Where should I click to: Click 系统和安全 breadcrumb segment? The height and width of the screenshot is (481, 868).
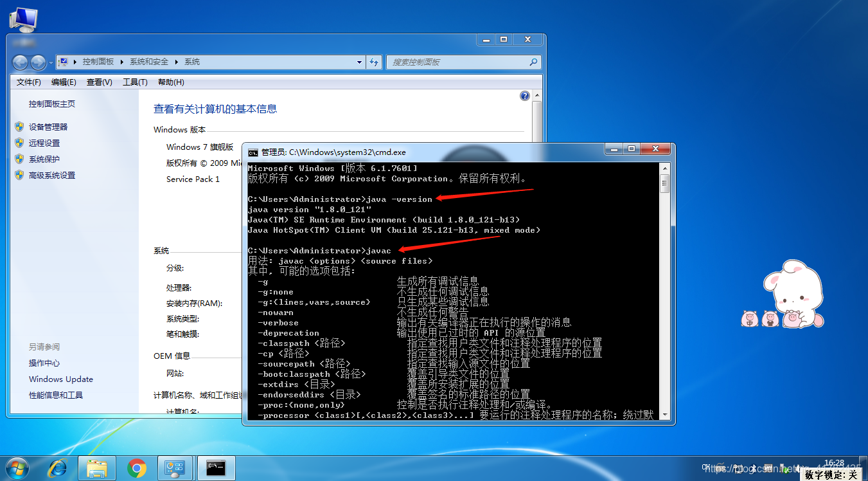(x=149, y=62)
